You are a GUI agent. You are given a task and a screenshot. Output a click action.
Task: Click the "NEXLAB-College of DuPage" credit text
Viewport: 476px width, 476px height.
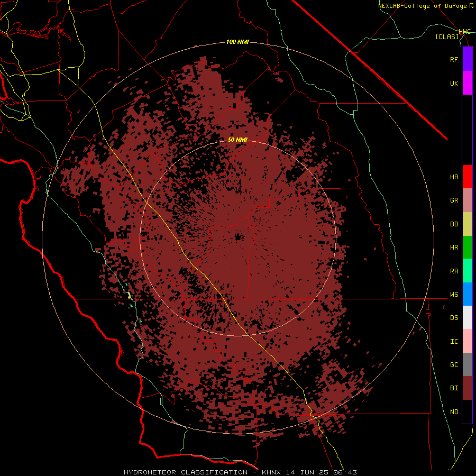coord(424,6)
